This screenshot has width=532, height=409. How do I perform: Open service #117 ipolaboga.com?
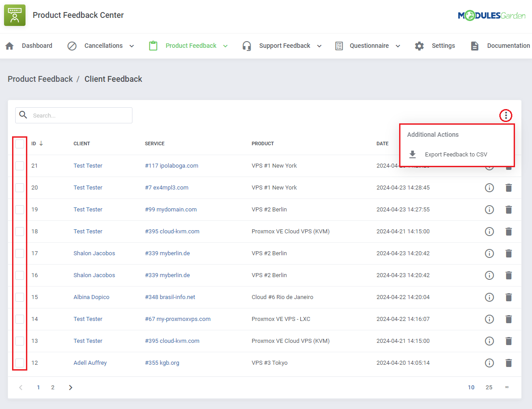coord(171,166)
